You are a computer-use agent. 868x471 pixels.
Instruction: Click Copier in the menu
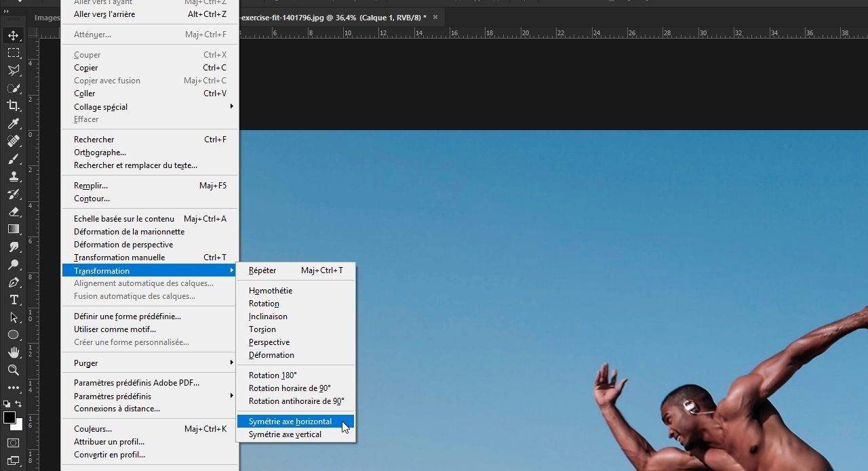point(150,68)
